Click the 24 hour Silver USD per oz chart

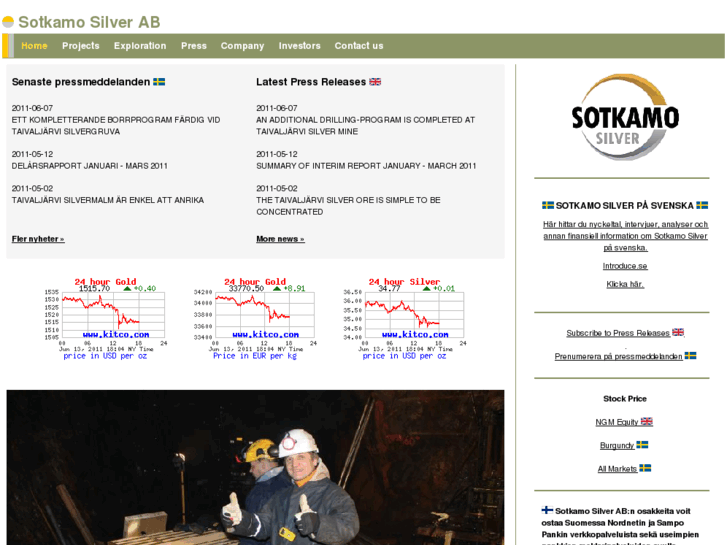click(404, 319)
